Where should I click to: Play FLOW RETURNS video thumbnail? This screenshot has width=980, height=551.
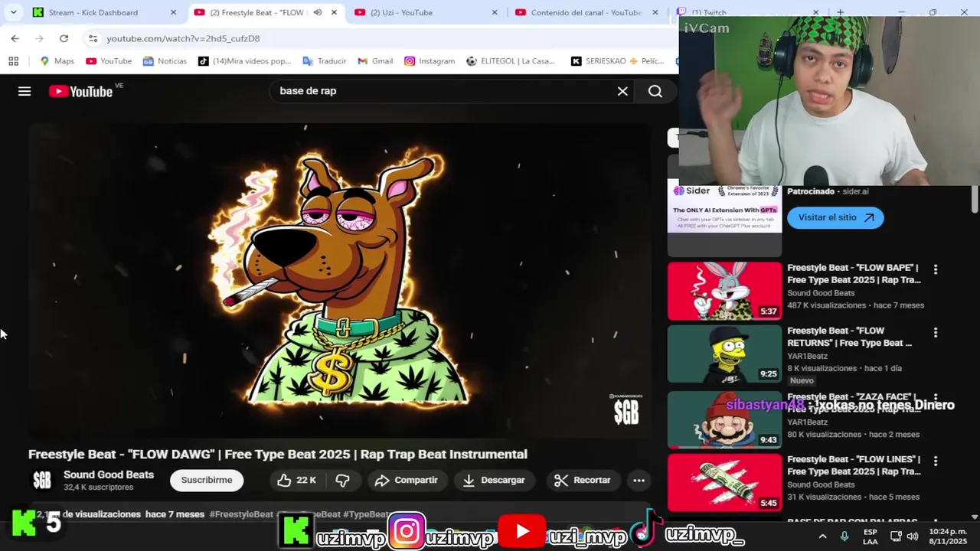pos(724,354)
